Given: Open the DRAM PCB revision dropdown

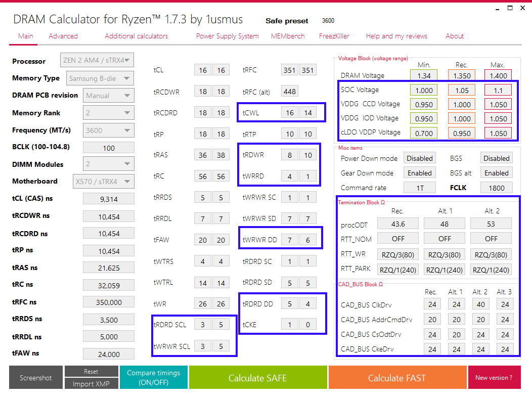Looking at the screenshot, I should point(109,96).
